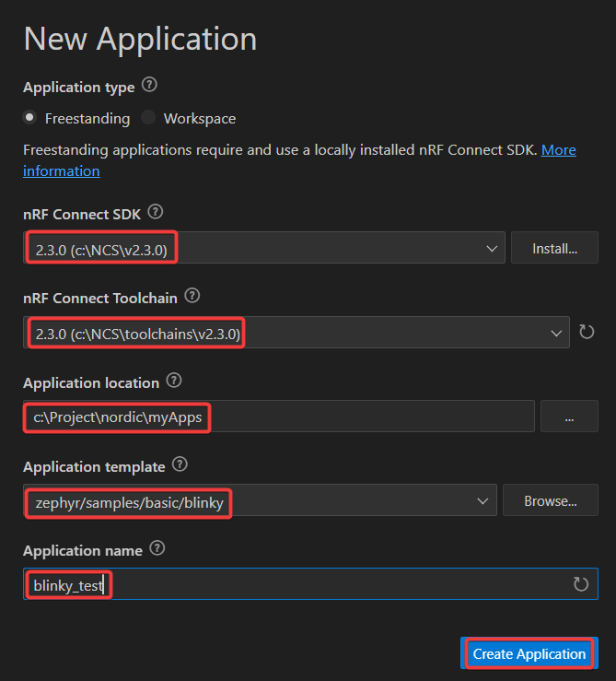Open help icon beside Application template
This screenshot has width=616, height=681.
[180, 464]
